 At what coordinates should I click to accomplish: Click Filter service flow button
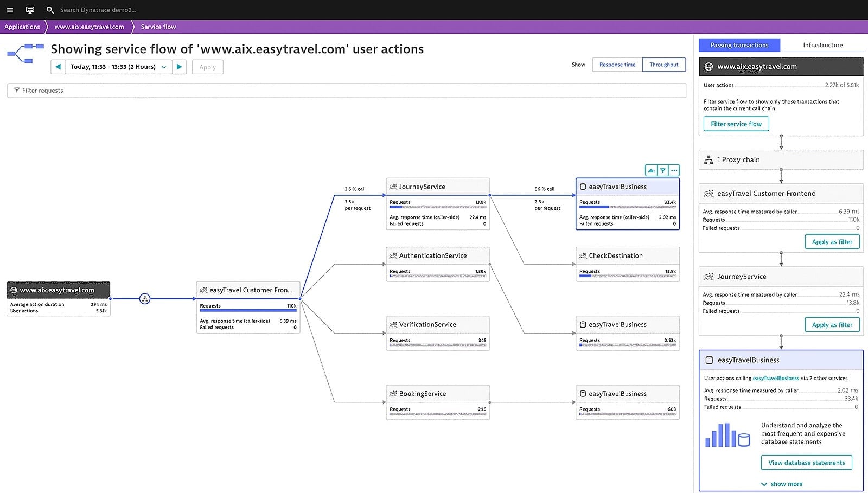coord(736,124)
